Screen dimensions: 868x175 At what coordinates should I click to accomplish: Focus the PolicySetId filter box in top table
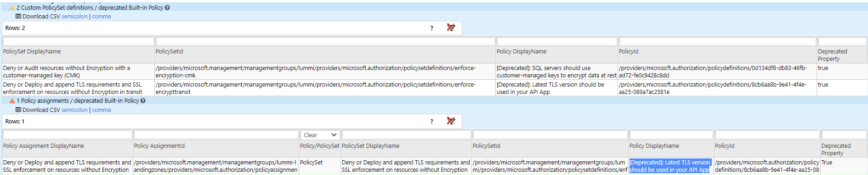click(325, 41)
